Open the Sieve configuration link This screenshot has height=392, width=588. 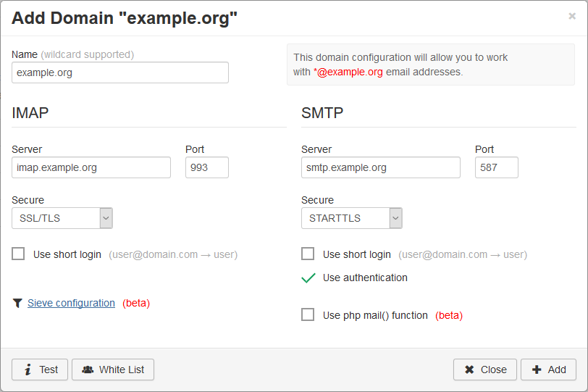[x=71, y=303]
